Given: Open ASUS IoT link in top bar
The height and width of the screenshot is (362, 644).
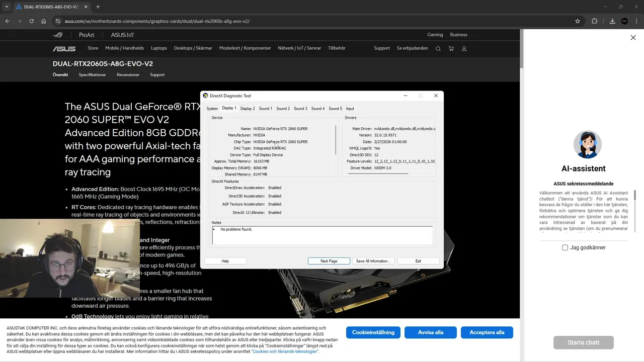Looking at the screenshot, I should (122, 35).
